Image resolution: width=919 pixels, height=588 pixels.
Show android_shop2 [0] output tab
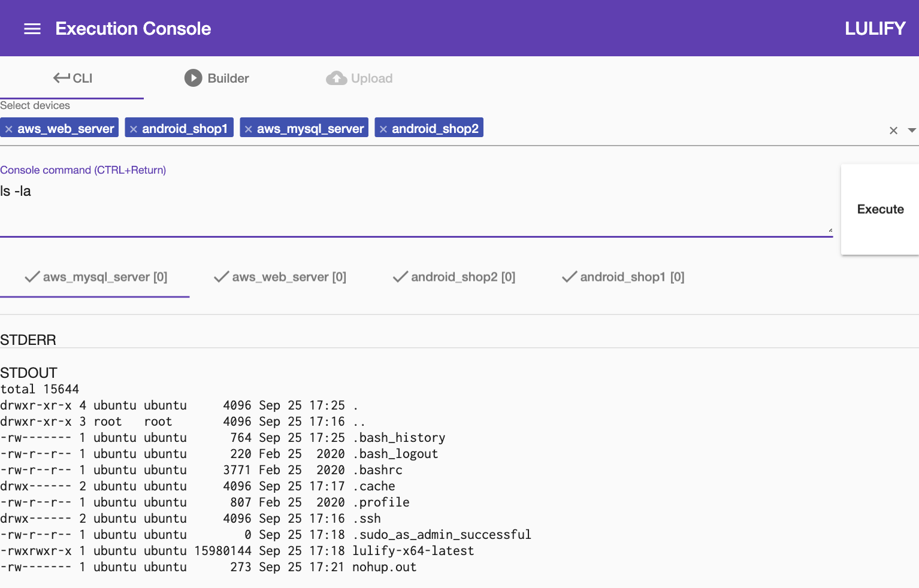coord(454,277)
